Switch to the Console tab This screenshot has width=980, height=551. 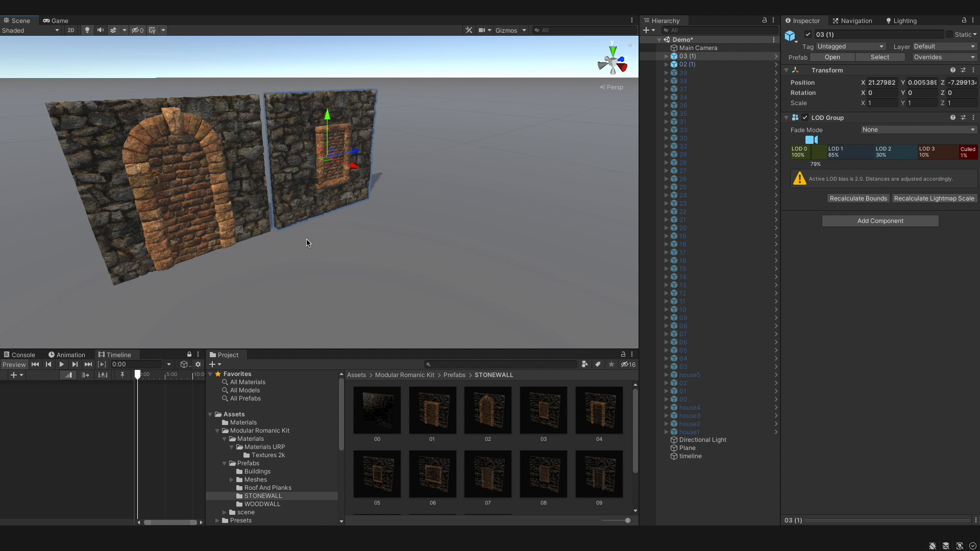coord(19,355)
